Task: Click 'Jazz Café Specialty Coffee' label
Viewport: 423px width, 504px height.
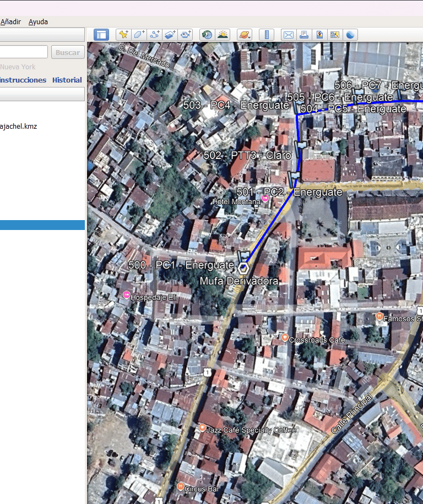Action: (251, 430)
